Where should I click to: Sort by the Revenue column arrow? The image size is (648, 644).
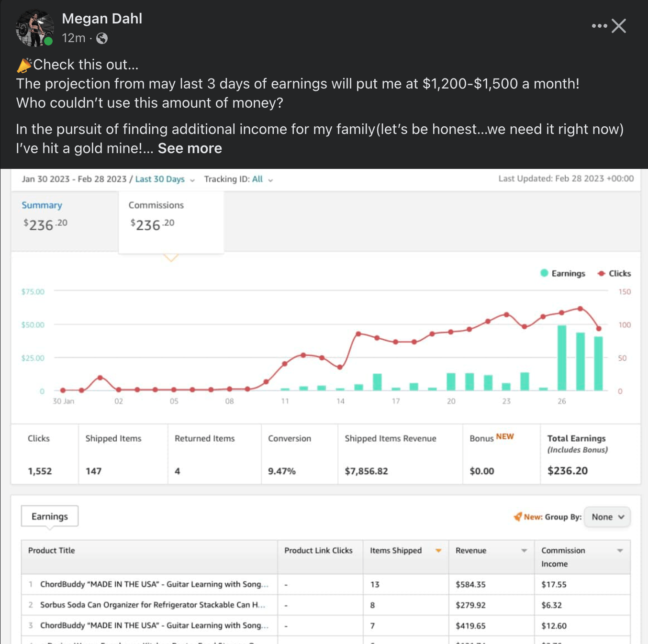click(524, 551)
